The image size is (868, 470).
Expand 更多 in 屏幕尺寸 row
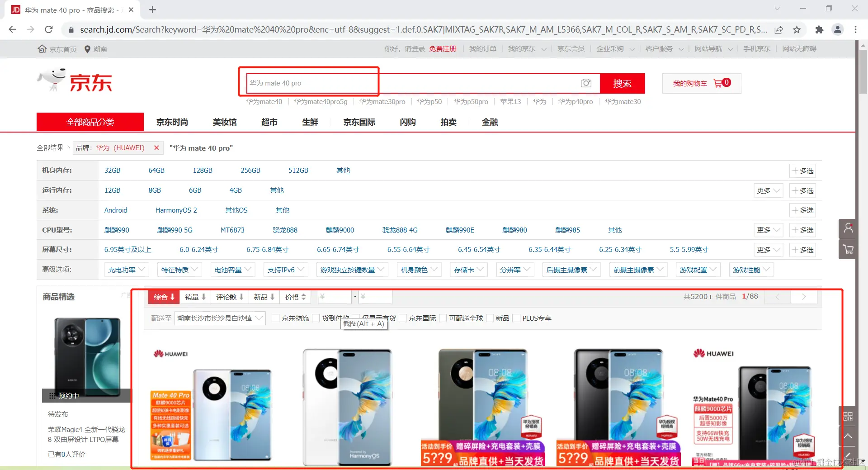point(768,250)
